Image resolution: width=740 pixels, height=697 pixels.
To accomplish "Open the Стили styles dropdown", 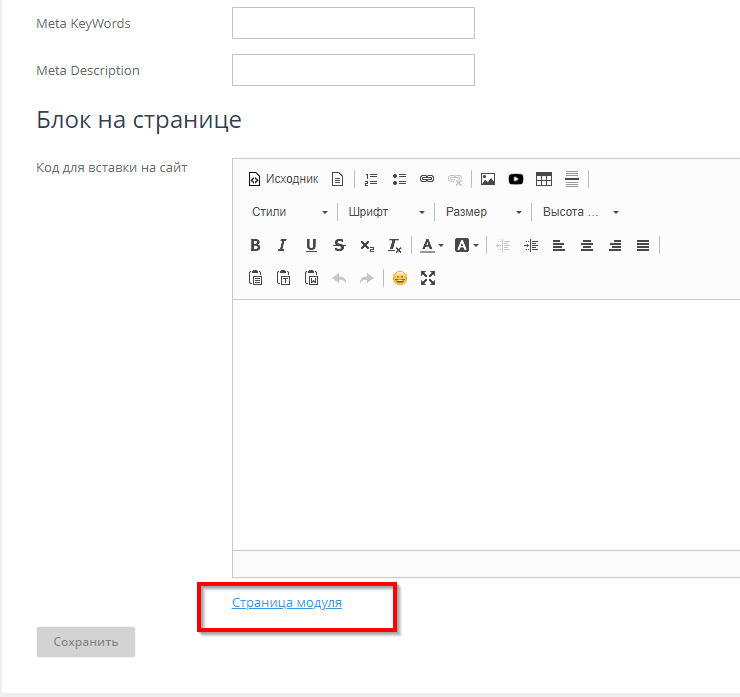I will pos(289,212).
